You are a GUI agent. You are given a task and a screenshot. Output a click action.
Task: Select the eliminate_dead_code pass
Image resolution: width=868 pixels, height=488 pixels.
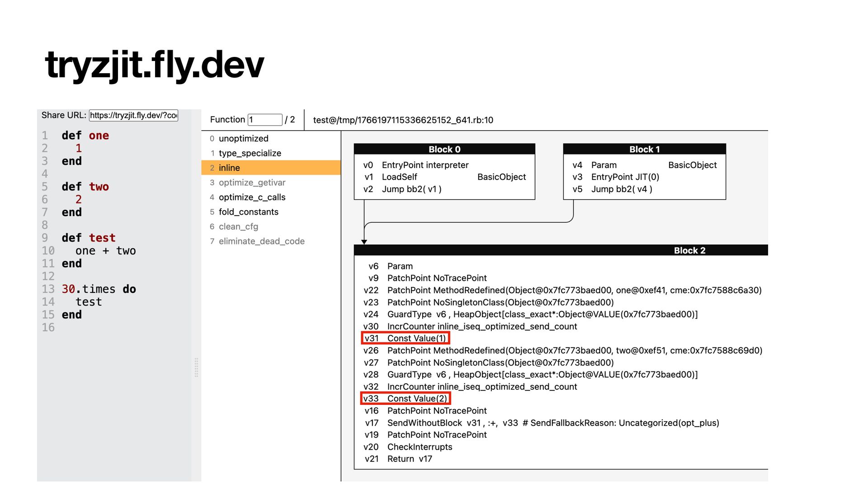coord(261,241)
